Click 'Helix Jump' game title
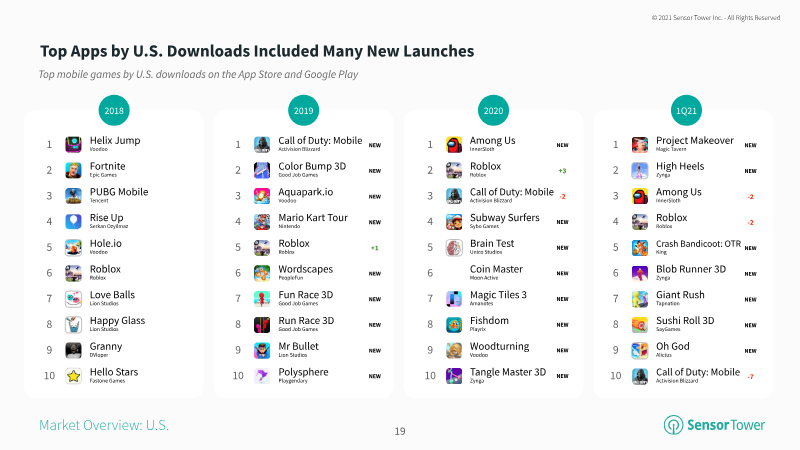The image size is (800, 450). pyautogui.click(x=115, y=141)
